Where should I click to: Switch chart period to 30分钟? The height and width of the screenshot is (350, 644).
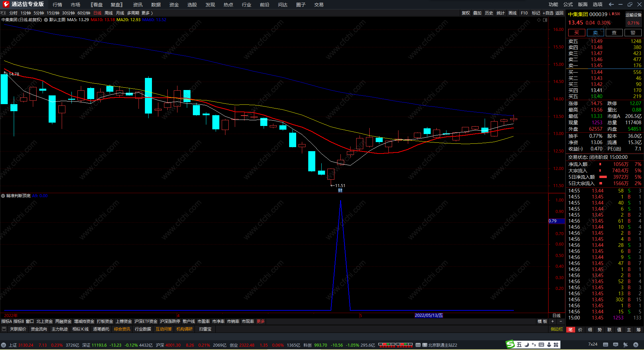[68, 13]
